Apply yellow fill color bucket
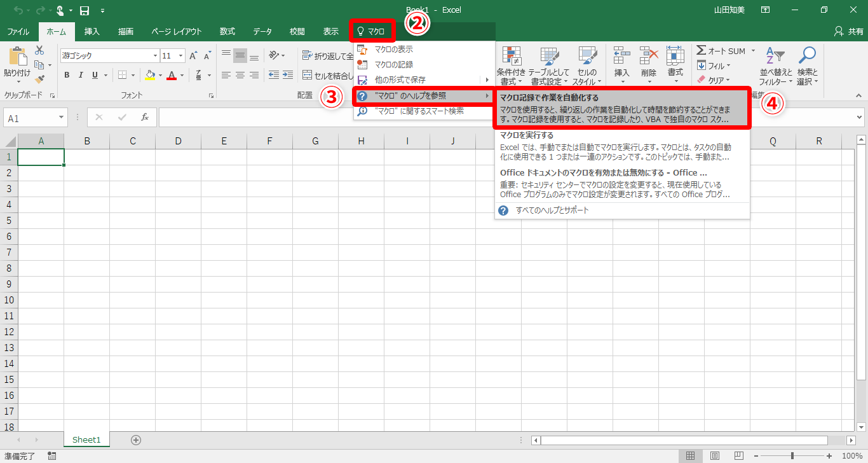This screenshot has height=463, width=868. pyautogui.click(x=150, y=75)
